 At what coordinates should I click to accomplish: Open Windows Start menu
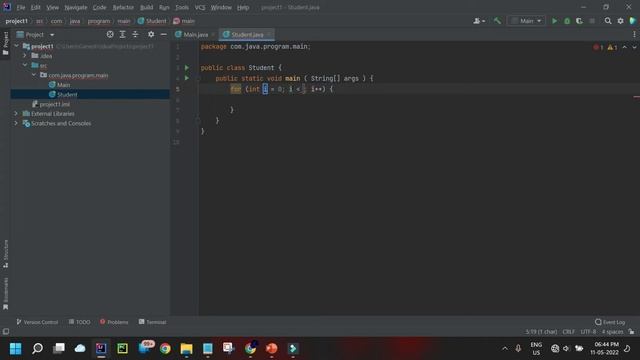pyautogui.click(x=16, y=349)
